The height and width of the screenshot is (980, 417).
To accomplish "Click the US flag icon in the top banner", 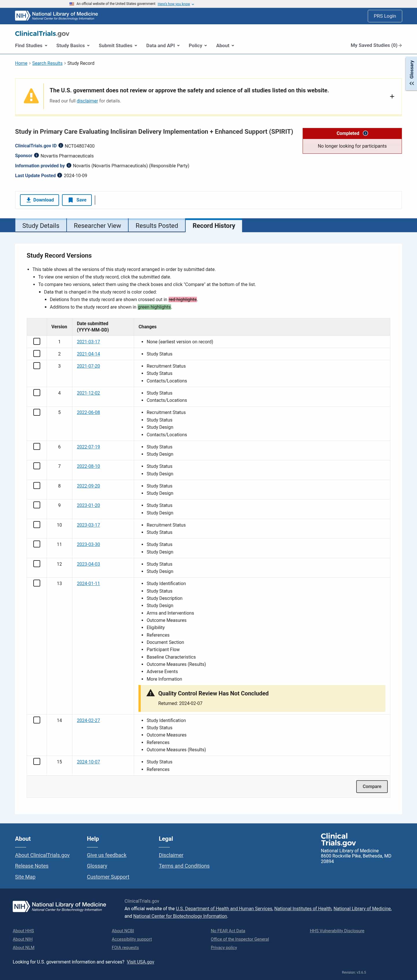I will [72, 4].
